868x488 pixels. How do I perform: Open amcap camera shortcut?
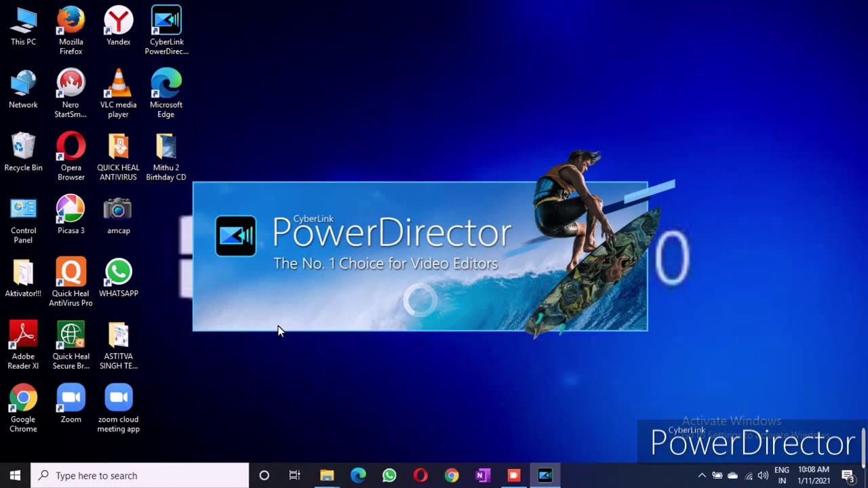[x=118, y=216]
